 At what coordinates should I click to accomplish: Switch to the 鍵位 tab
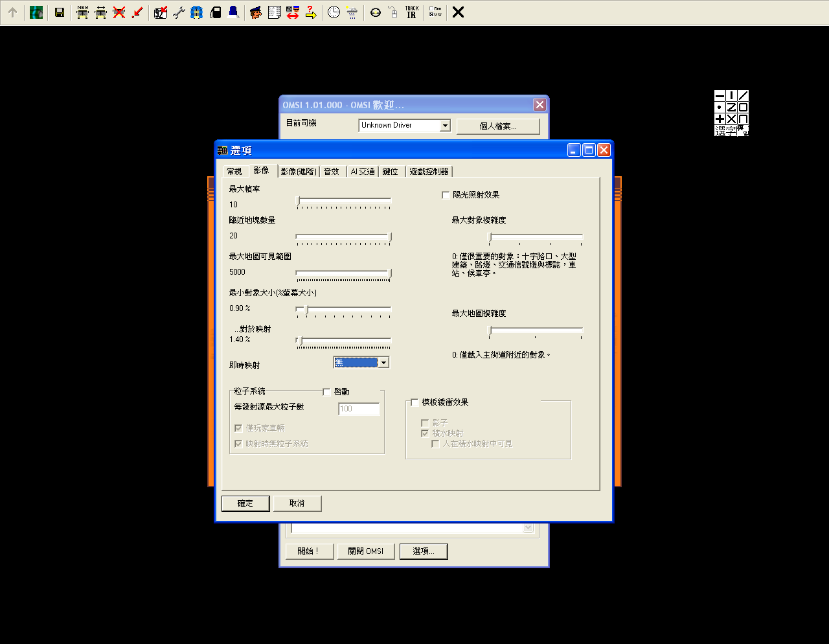pyautogui.click(x=391, y=172)
